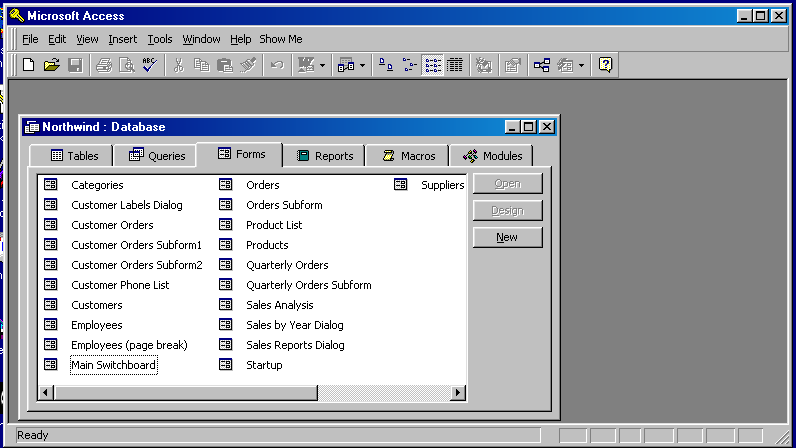Viewport: 796px width, 448px height.
Task: Click the New Object toolbar icon
Action: (565, 65)
